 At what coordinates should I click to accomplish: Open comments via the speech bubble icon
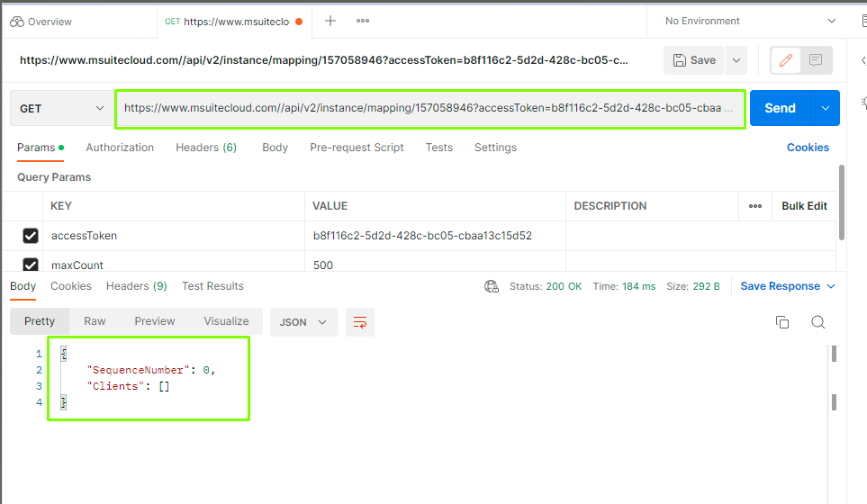point(816,60)
